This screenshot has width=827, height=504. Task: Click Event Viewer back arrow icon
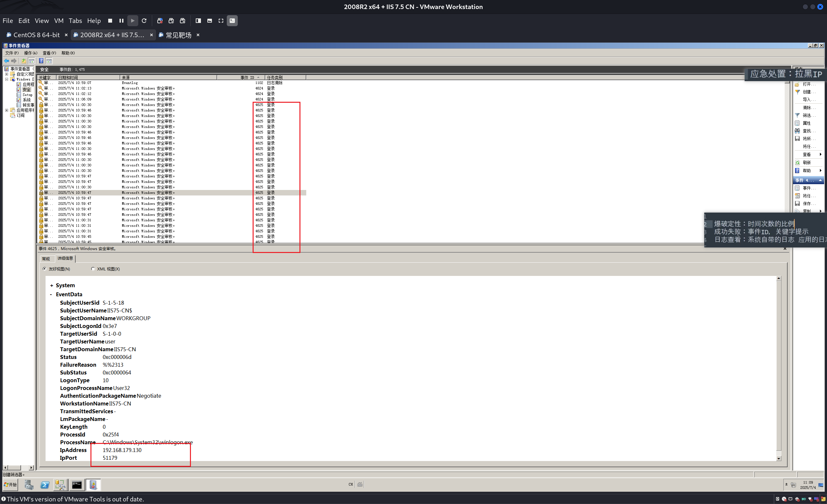[x=6, y=61]
